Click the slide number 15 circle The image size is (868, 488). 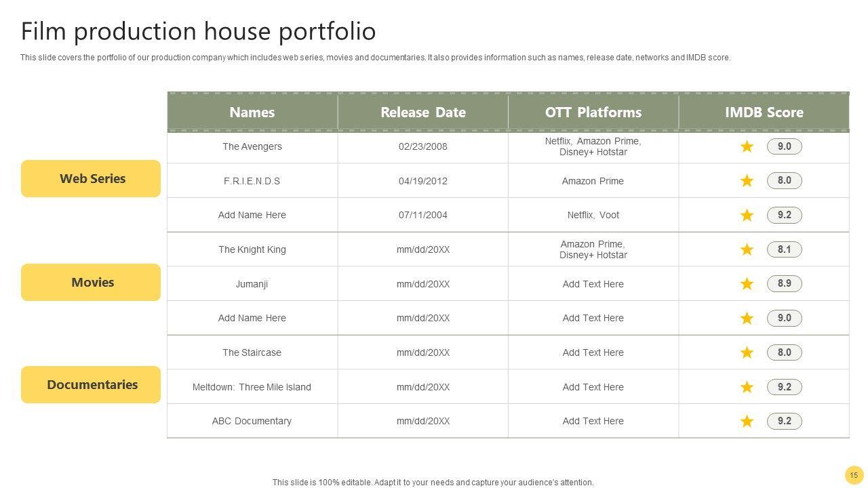point(854,475)
